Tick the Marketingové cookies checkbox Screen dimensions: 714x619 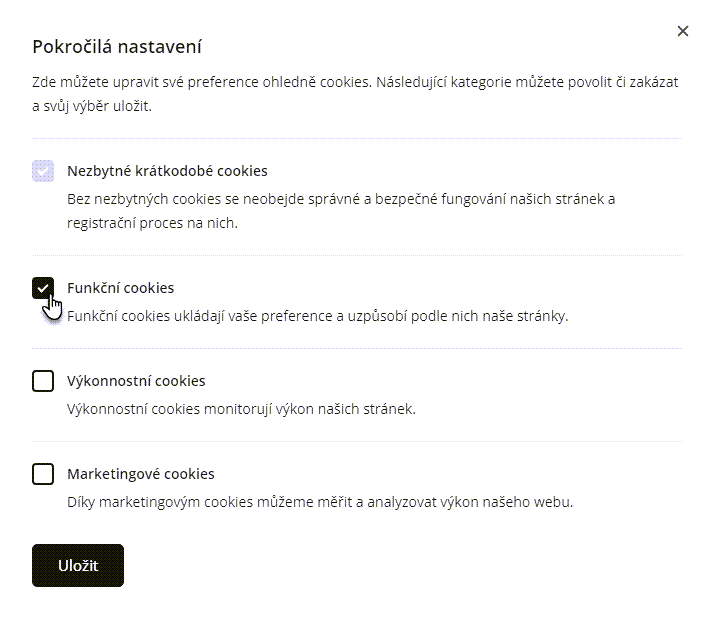coord(43,474)
